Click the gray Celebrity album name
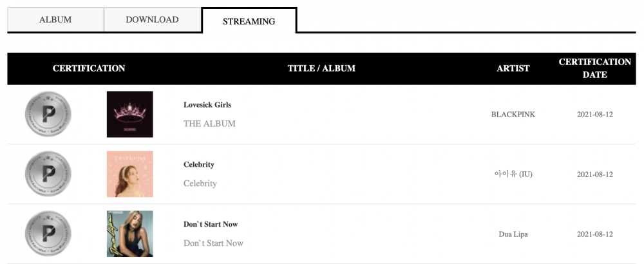This screenshot has width=644, height=264. (x=200, y=183)
